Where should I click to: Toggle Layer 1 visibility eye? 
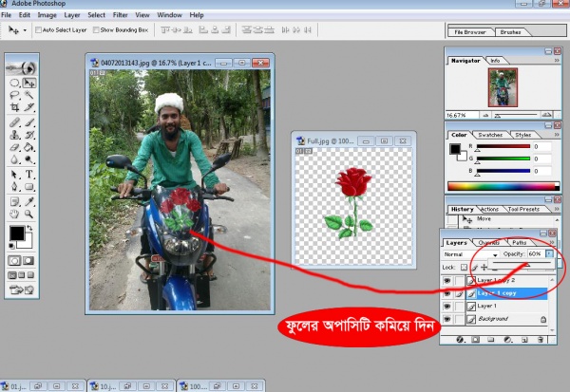pos(446,307)
